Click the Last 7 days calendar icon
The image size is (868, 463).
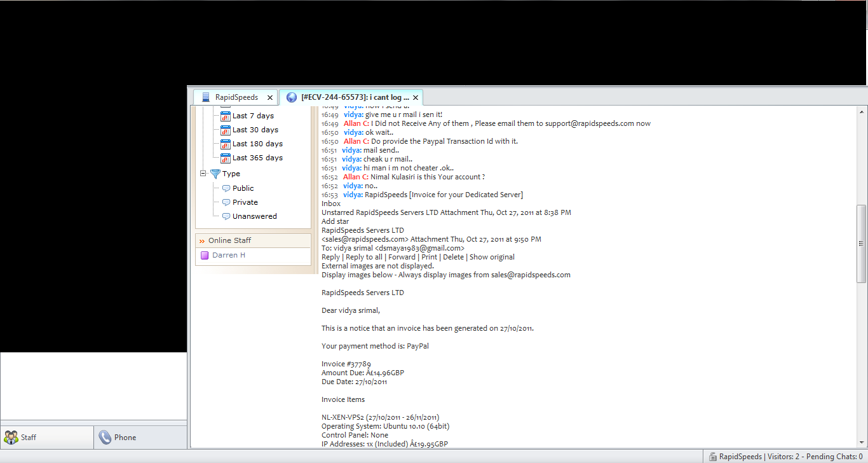point(225,116)
